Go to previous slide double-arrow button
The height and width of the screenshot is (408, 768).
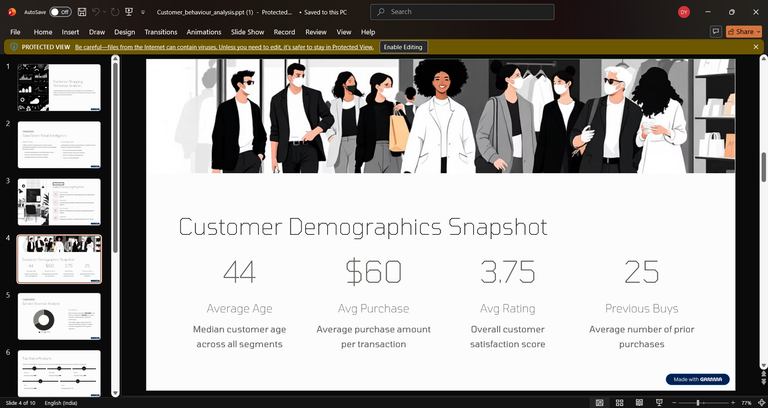[764, 374]
